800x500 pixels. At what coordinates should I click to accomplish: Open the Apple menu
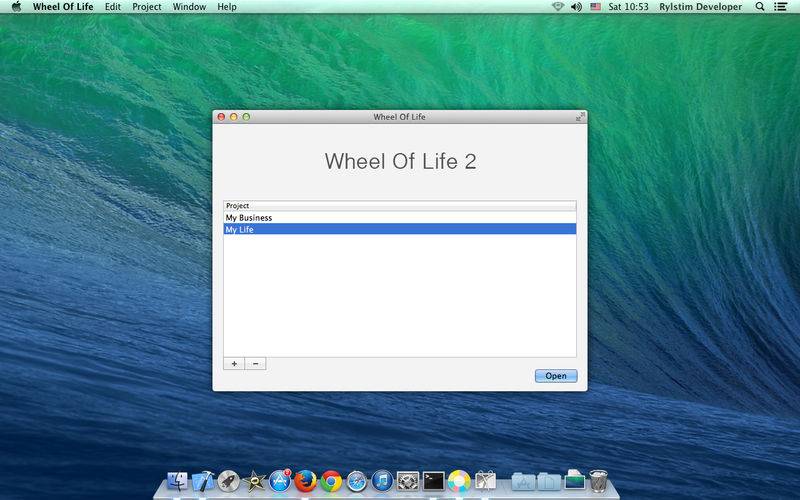coord(16,7)
